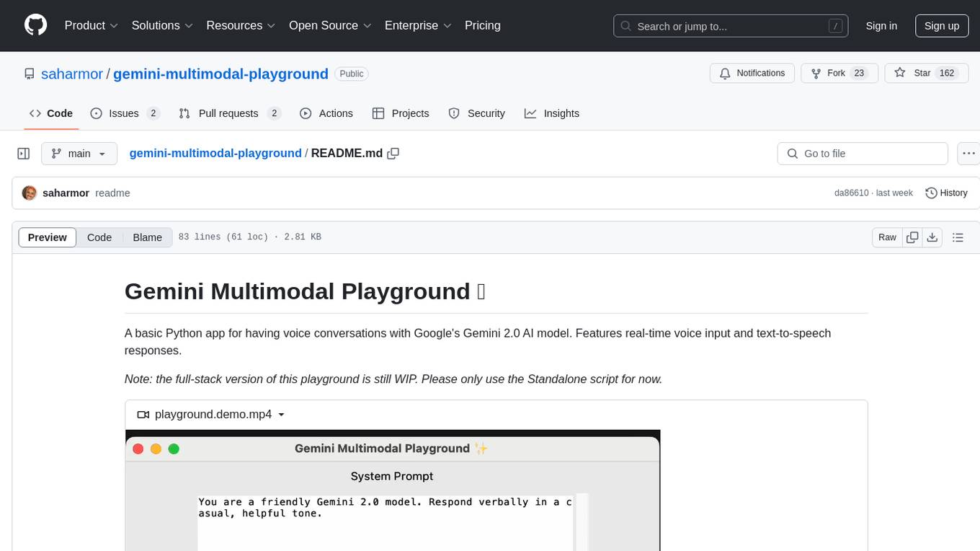The image size is (980, 551).
Task: Open the Raw file view
Action: (x=887, y=237)
